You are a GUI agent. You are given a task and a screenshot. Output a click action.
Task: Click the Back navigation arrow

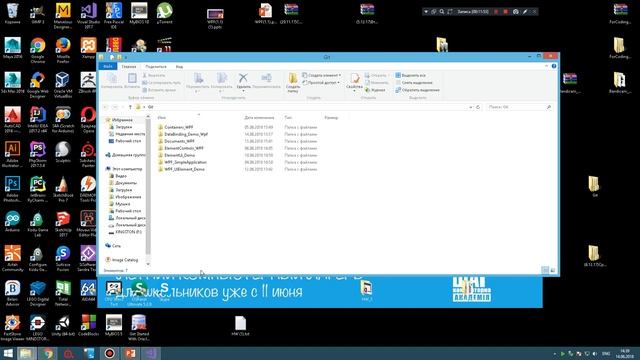(106, 107)
